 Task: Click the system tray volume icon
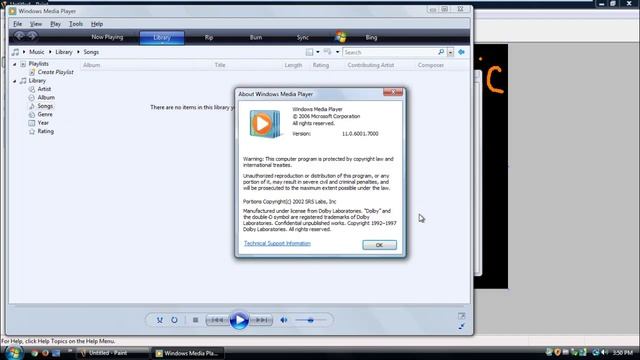pyautogui.click(x=604, y=352)
